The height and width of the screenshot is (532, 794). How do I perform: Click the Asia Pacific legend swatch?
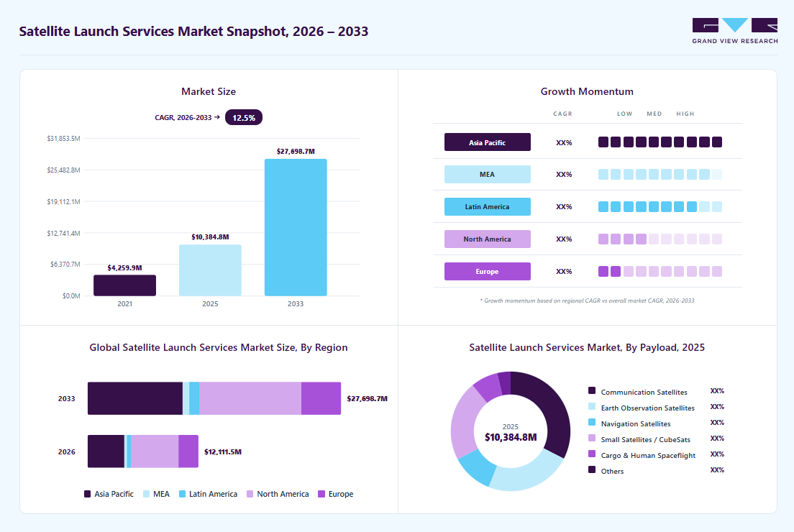pos(88,494)
